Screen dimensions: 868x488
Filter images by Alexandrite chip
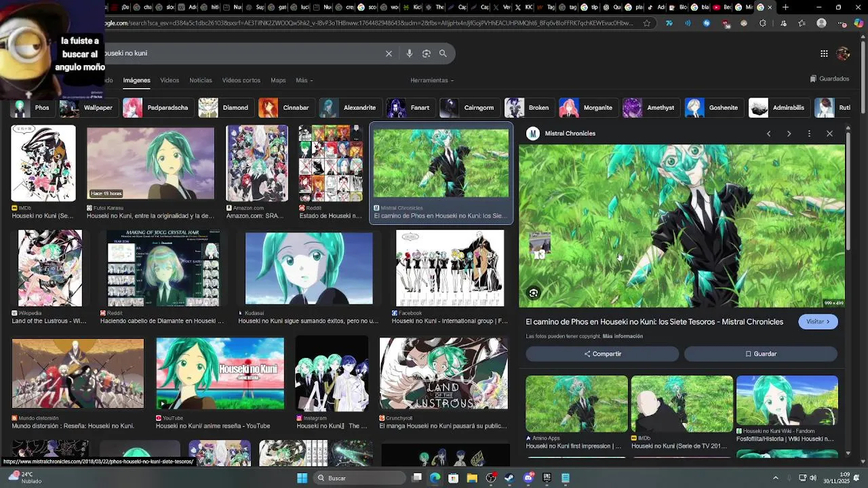(350, 108)
